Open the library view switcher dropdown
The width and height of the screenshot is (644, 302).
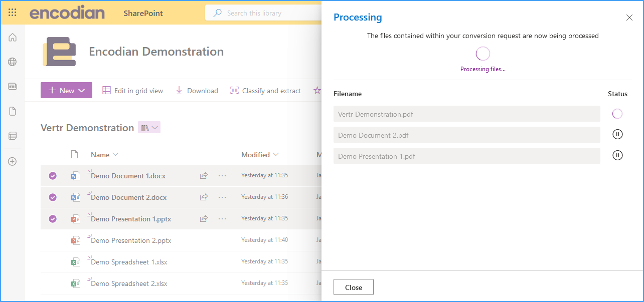click(x=149, y=128)
